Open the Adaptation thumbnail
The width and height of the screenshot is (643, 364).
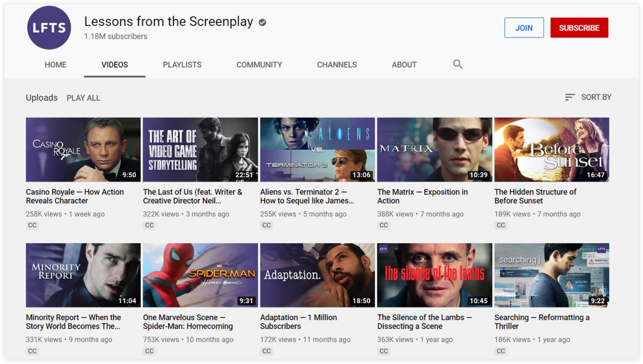coord(318,275)
